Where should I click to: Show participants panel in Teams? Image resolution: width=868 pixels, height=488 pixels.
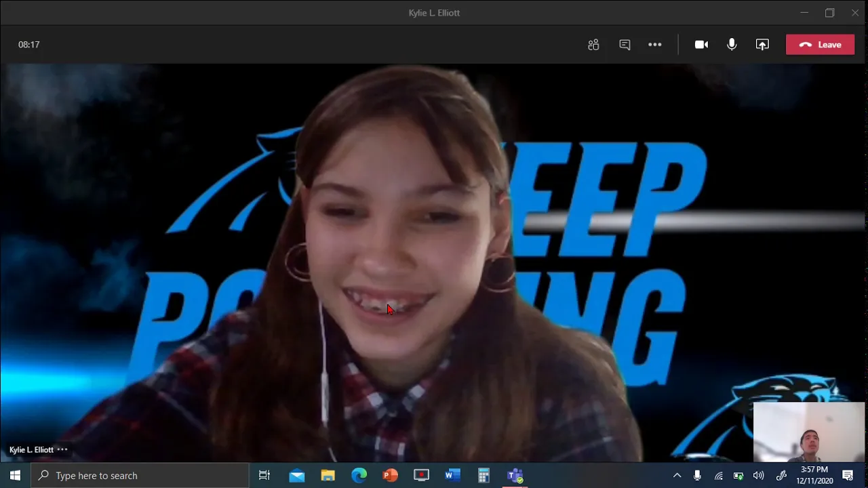[x=593, y=45]
